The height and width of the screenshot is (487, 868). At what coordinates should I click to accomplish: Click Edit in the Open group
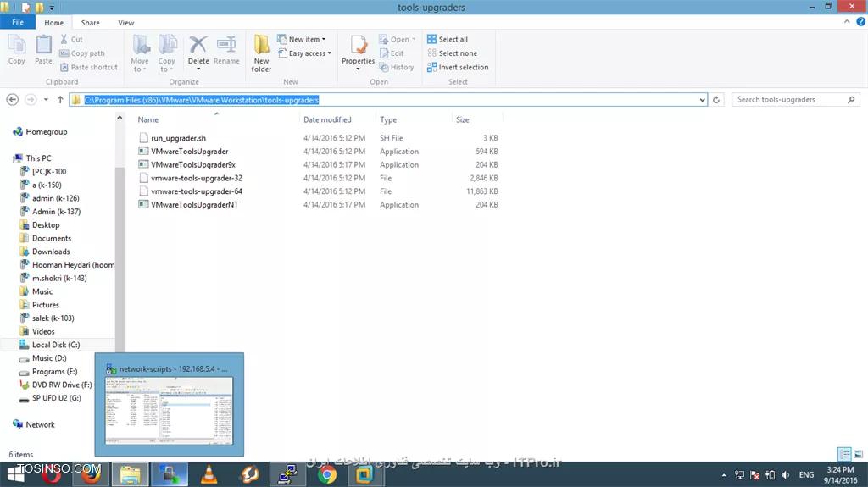[x=392, y=53]
